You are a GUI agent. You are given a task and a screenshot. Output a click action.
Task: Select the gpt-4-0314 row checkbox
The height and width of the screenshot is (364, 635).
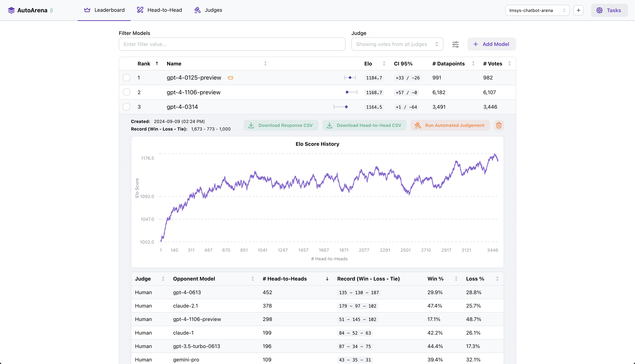click(x=127, y=107)
